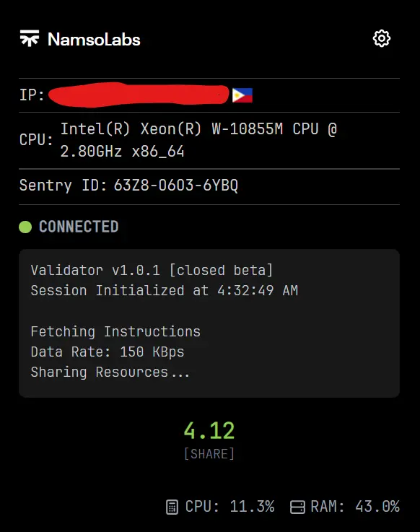Click the Data Rate 150 KBps line
The image size is (420, 532).
point(108,352)
